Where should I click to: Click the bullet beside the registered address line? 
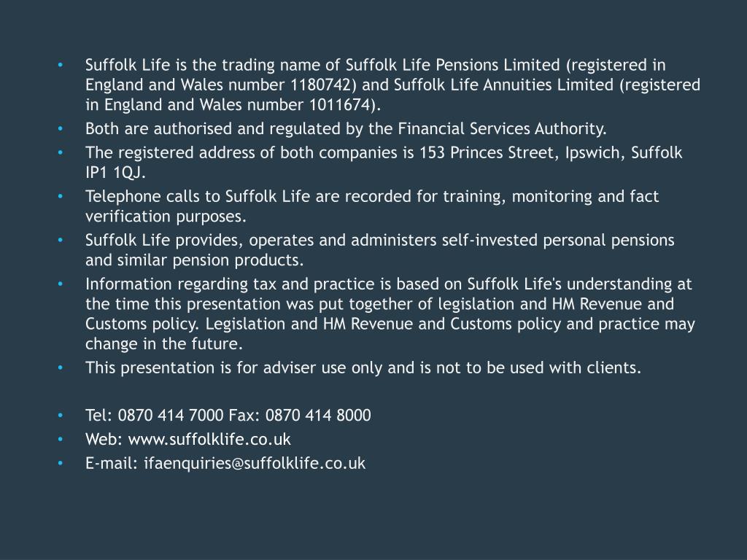click(x=60, y=152)
